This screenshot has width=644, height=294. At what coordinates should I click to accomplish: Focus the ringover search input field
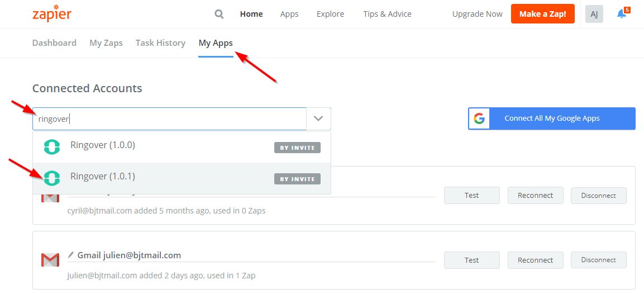170,119
